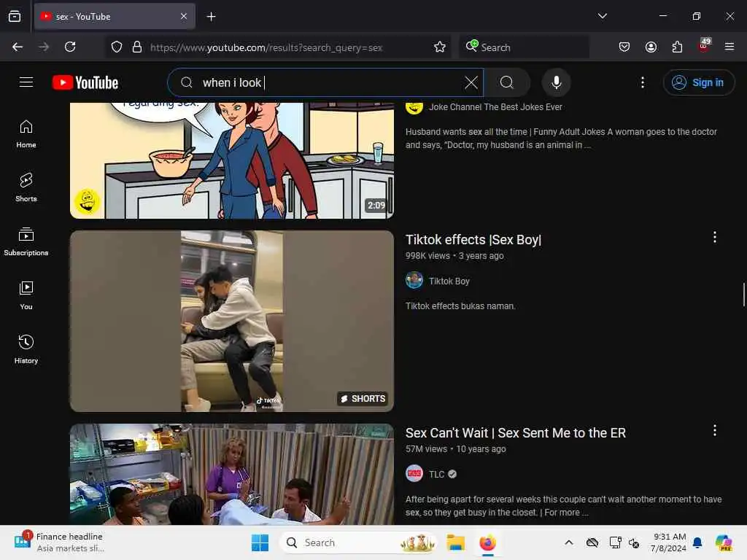Open TLC channel avatar
Image resolution: width=747 pixels, height=560 pixels.
click(x=414, y=473)
